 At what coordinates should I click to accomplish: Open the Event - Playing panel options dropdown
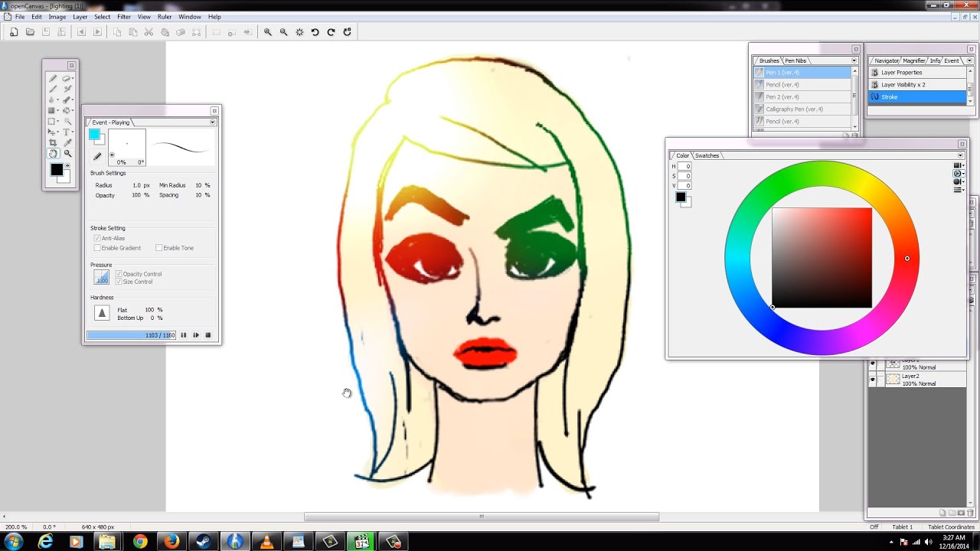(x=213, y=122)
